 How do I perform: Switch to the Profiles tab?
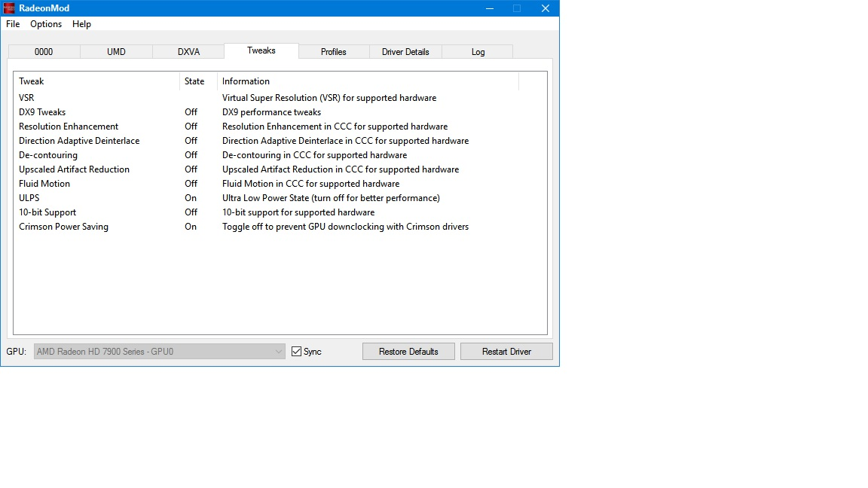click(x=334, y=51)
